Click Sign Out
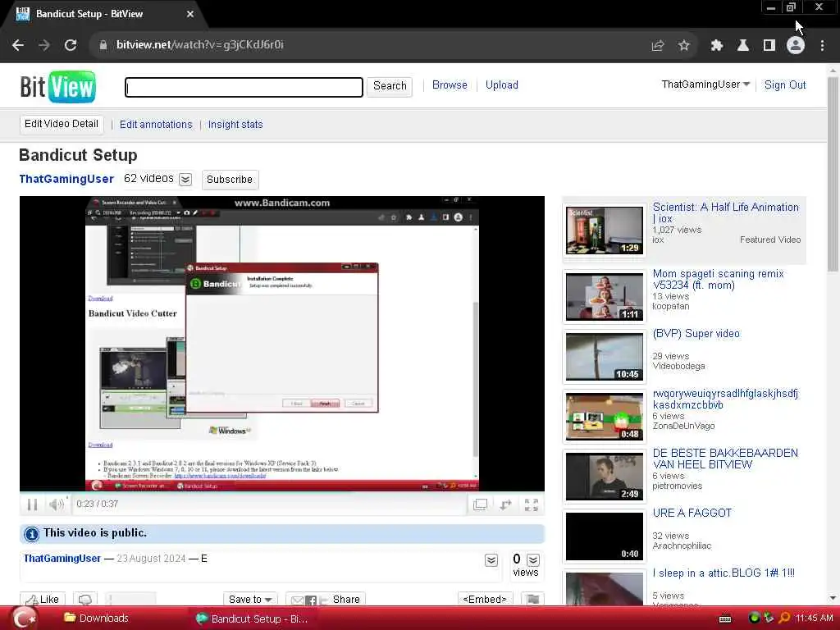The image size is (840, 630). (785, 85)
